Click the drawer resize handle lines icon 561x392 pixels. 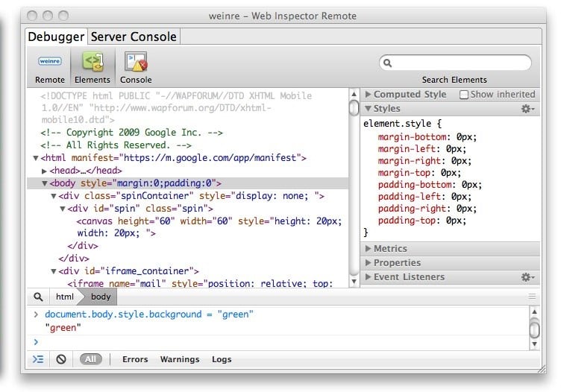click(532, 296)
